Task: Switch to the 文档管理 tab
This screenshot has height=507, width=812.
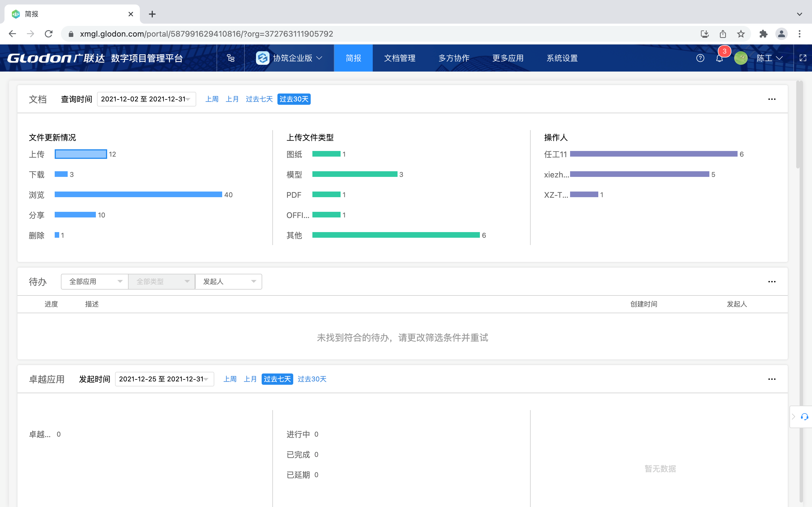Action: tap(400, 58)
